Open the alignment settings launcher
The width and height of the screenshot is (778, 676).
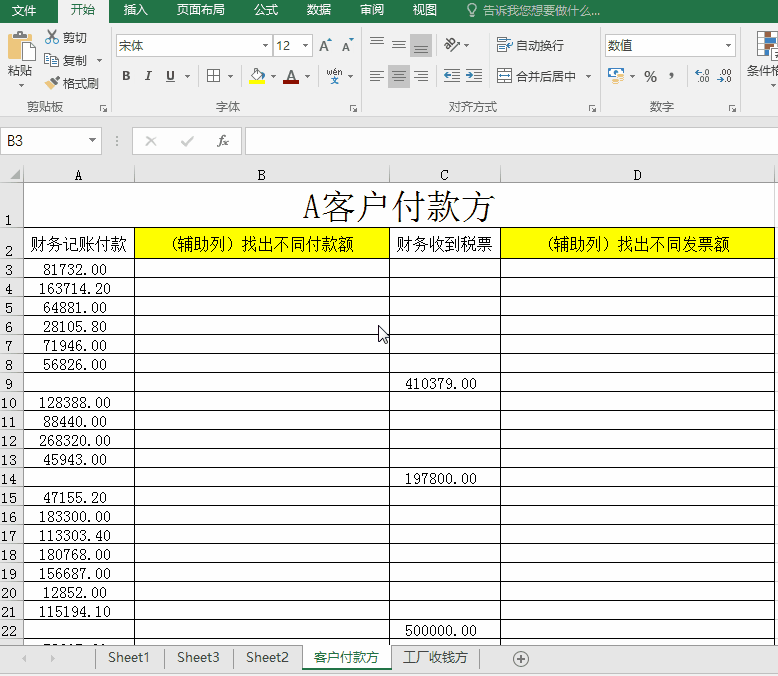pyautogui.click(x=592, y=108)
